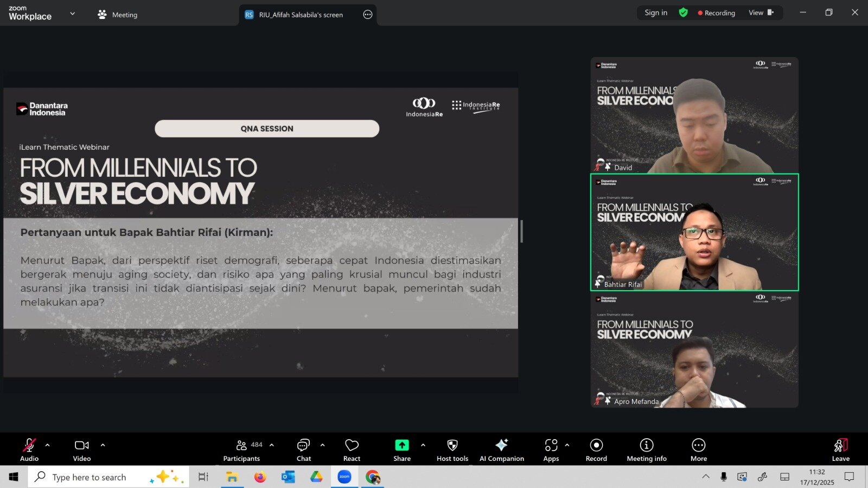The width and height of the screenshot is (868, 488).
Task: Click the Sign in button
Action: coord(656,12)
